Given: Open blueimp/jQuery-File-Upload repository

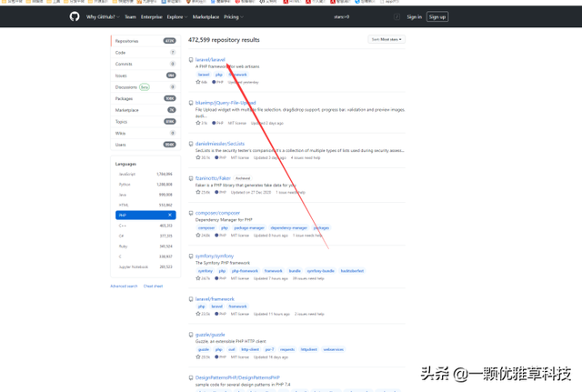Looking at the screenshot, I should click(x=226, y=103).
